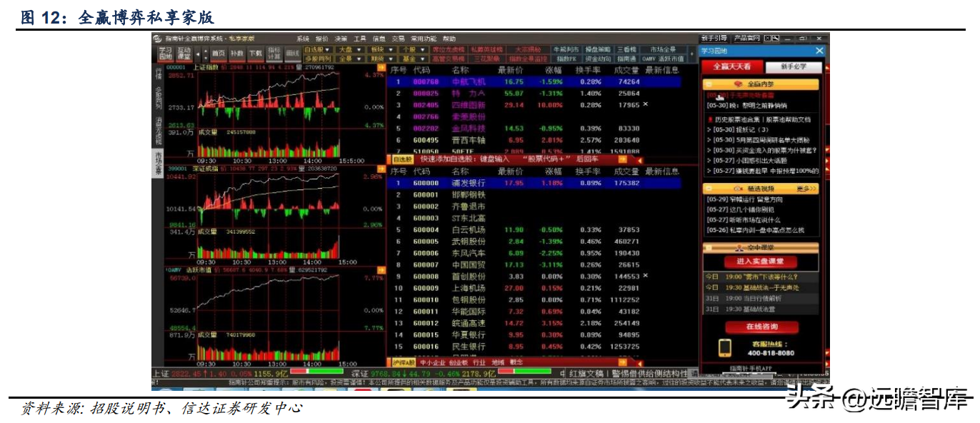Click the 金风科技 stock name

click(x=469, y=129)
